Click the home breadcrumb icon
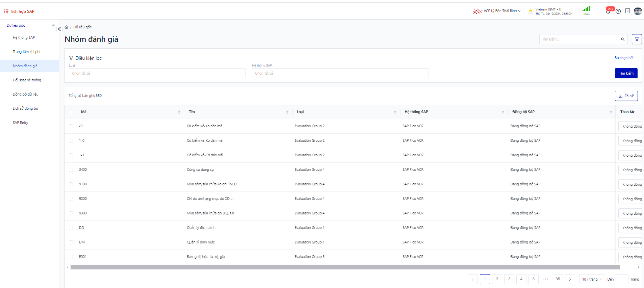Screen dimensions: 644x288 (x=67, y=27)
